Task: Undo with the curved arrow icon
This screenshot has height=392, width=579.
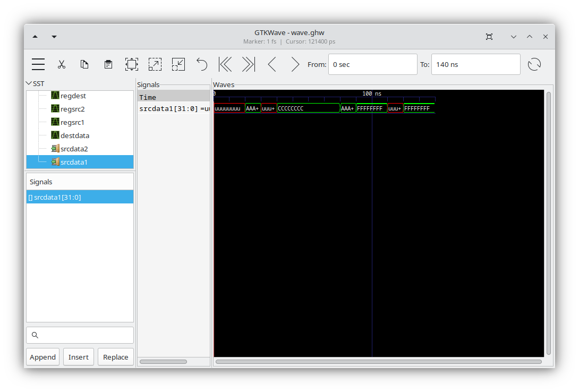Action: point(201,64)
